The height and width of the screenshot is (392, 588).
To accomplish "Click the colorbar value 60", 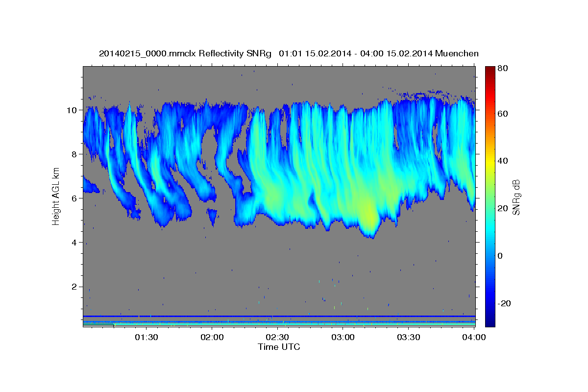I will tap(504, 114).
